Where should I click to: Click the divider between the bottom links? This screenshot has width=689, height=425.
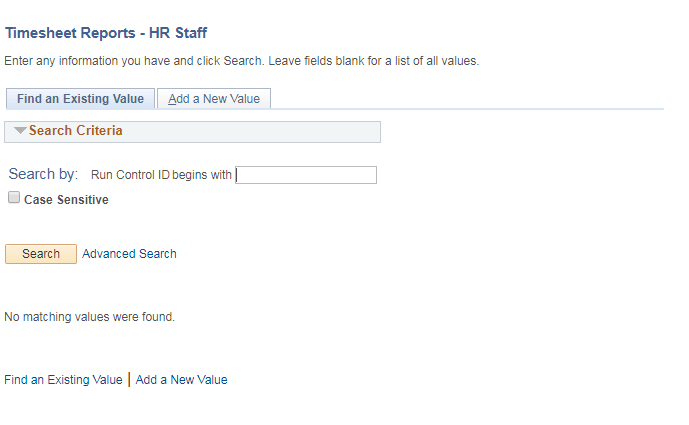click(x=129, y=380)
